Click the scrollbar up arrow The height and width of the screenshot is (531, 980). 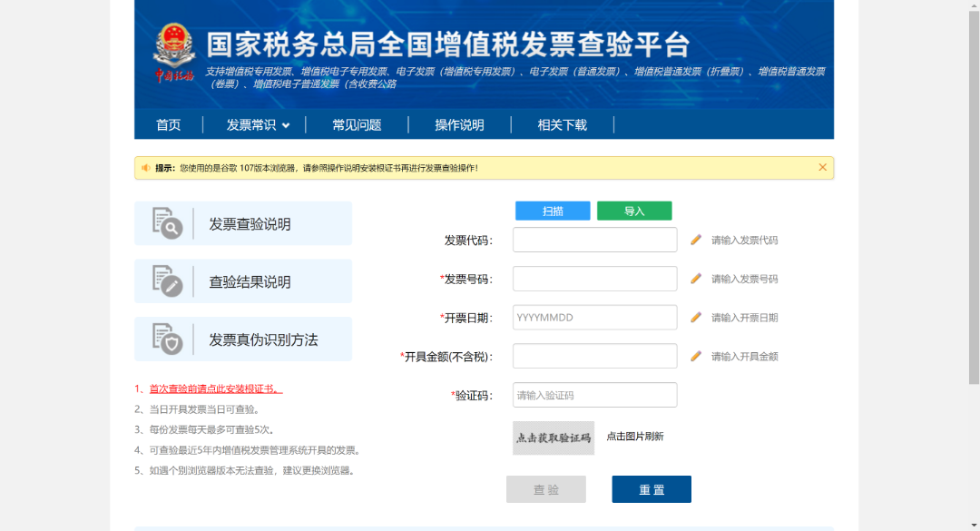[974, 5]
